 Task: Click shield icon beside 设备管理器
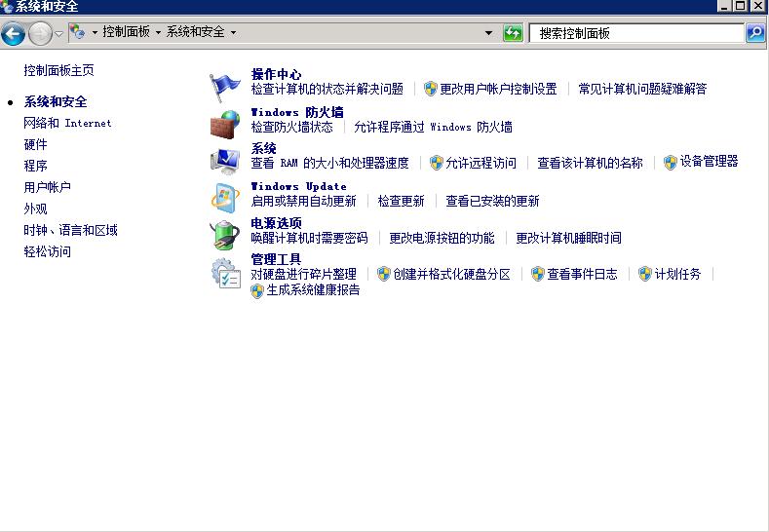pos(671,163)
